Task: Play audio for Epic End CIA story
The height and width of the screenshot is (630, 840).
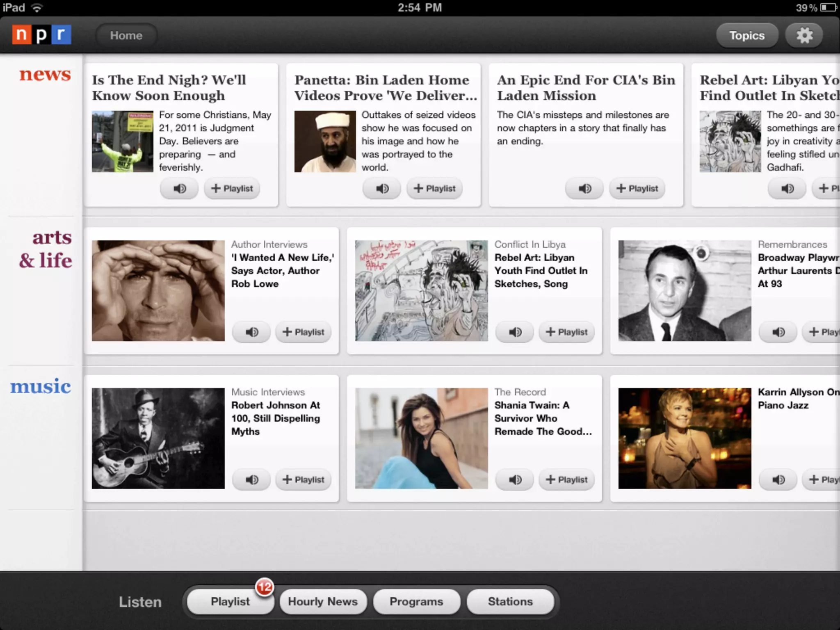Action: [x=585, y=189]
